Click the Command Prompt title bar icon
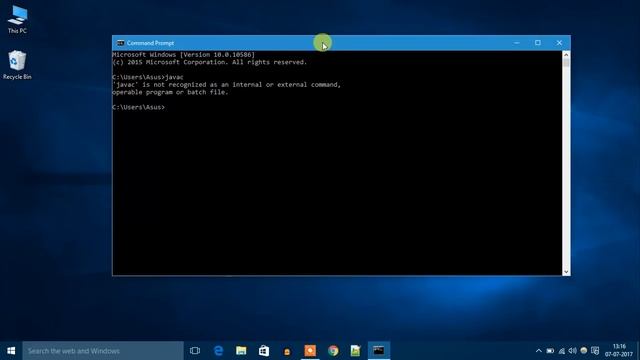 pos(120,43)
